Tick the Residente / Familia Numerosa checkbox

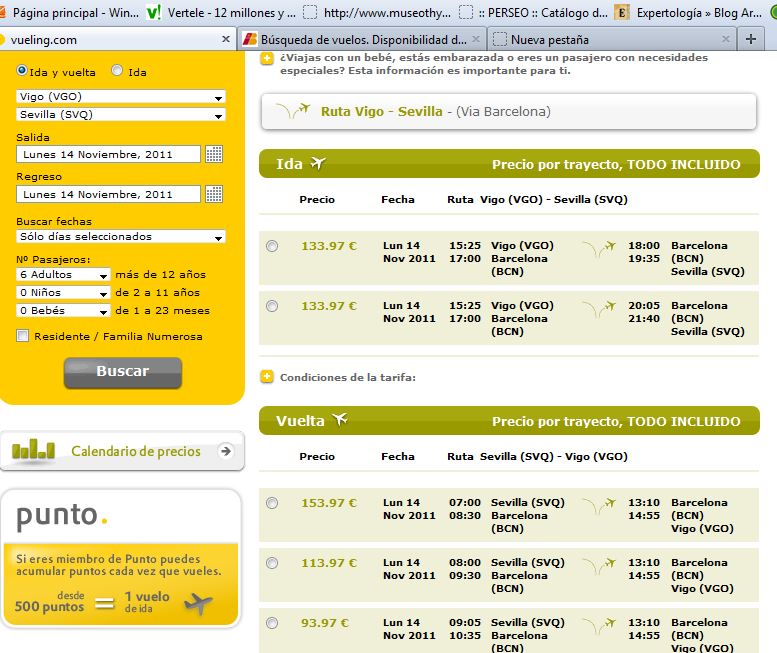22,335
